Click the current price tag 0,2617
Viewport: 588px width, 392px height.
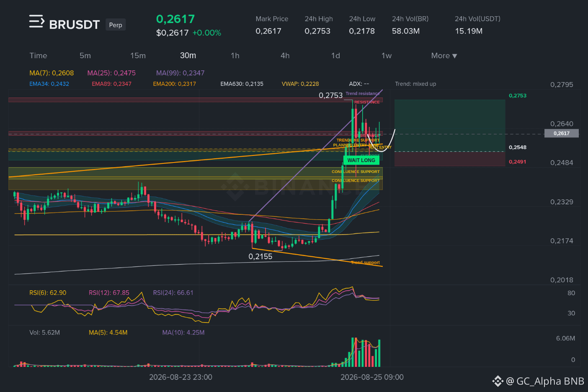(561, 133)
